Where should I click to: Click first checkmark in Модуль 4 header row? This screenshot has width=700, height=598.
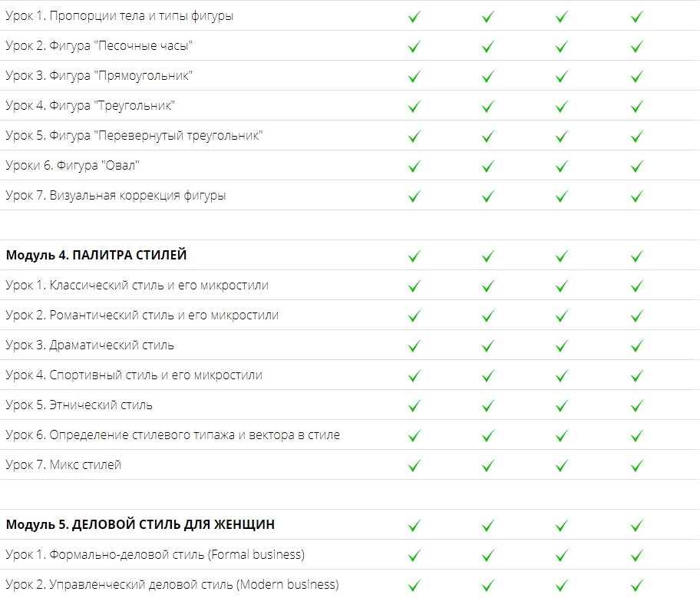pos(414,256)
